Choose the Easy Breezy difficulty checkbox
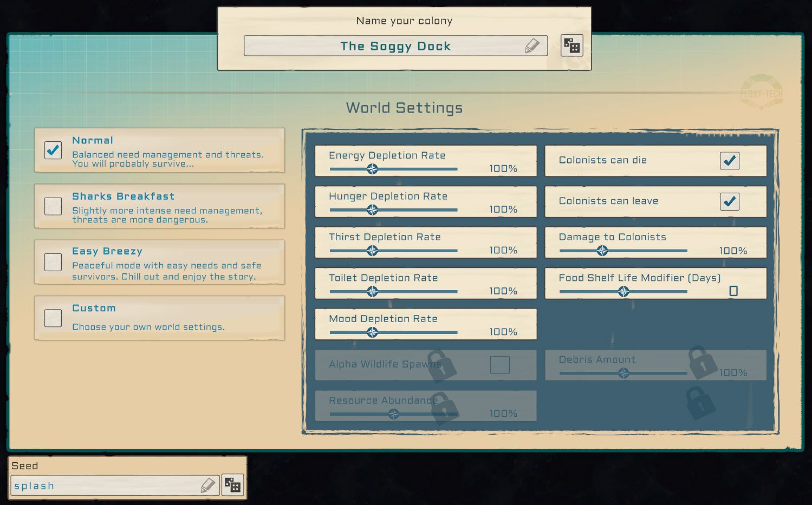 point(53,262)
